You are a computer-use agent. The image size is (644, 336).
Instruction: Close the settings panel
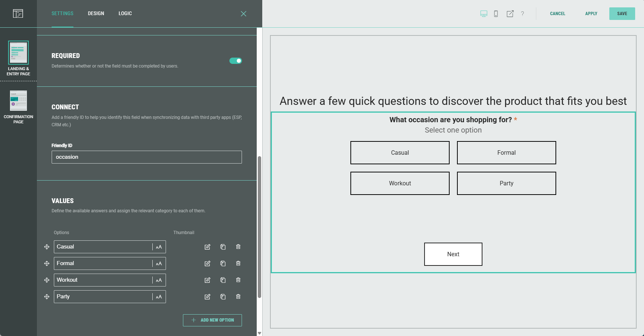tap(243, 14)
